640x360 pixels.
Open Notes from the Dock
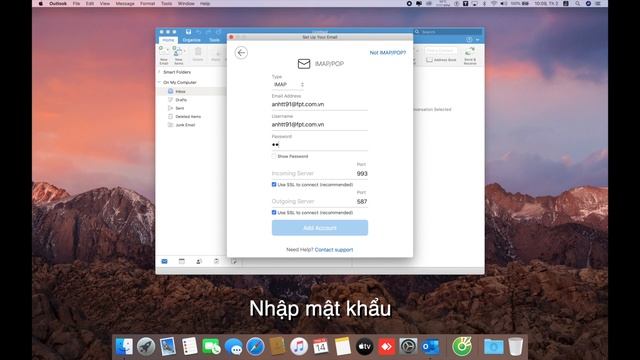point(342,347)
